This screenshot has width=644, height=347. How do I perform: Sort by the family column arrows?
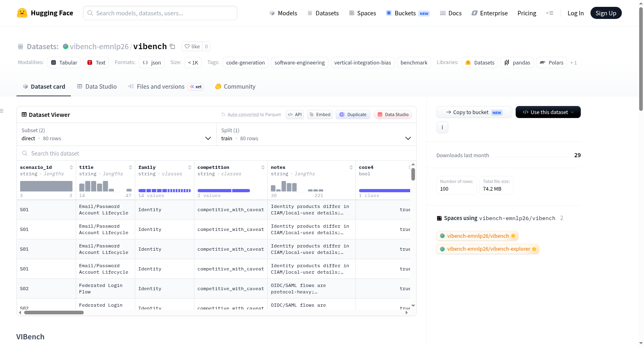[190, 167]
